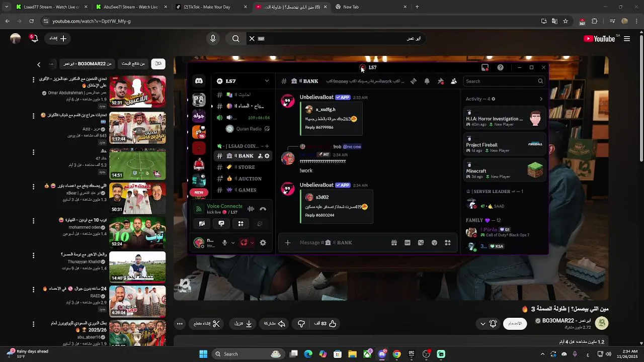Open headphone output options arrow
The image size is (644, 362).
[252, 243]
